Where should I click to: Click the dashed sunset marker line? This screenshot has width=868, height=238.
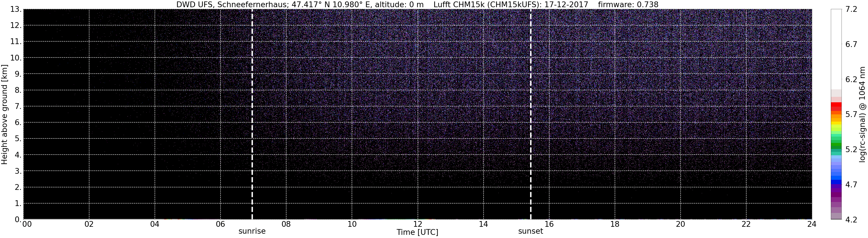531,114
